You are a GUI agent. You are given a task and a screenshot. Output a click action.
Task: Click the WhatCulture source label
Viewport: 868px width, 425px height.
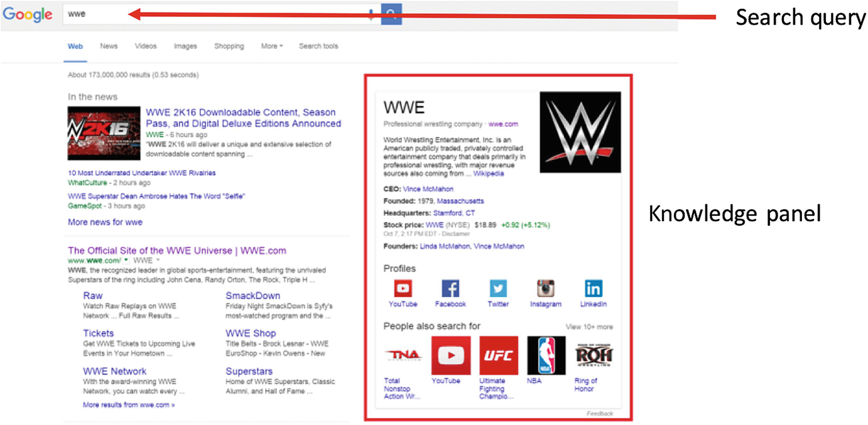(x=87, y=183)
